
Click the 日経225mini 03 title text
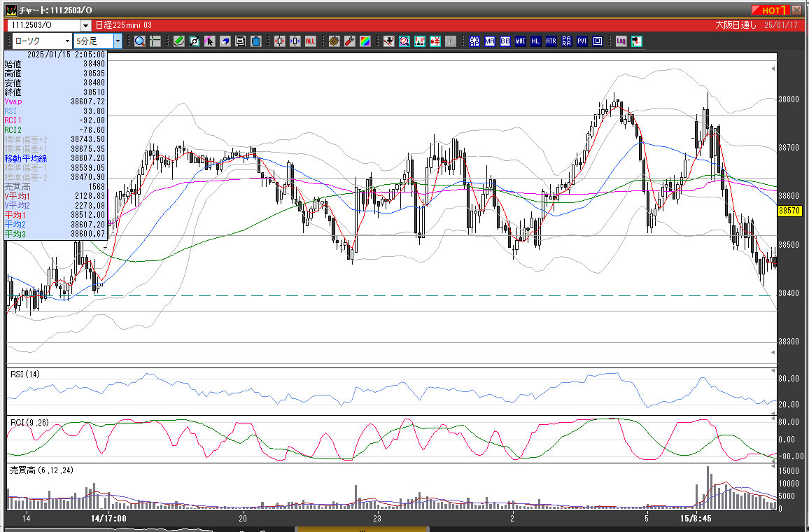tap(124, 25)
